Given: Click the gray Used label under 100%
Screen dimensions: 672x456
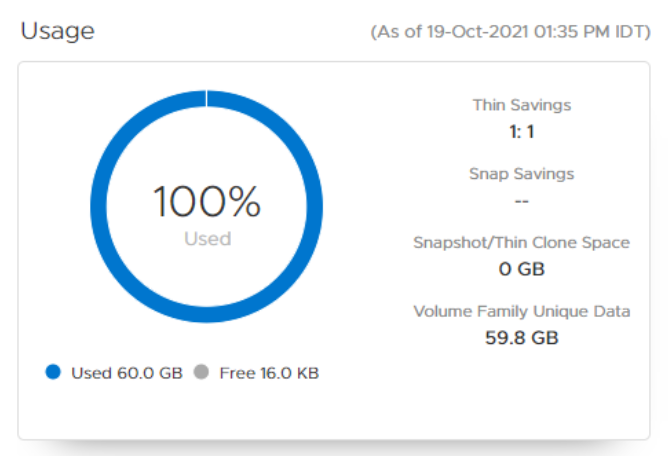Looking at the screenshot, I should click(207, 239).
